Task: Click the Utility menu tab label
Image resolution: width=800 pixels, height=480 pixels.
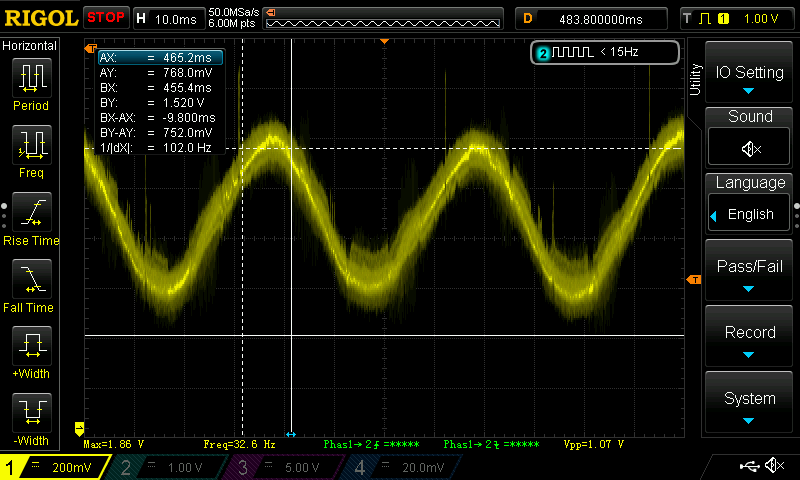Action: coord(695,79)
